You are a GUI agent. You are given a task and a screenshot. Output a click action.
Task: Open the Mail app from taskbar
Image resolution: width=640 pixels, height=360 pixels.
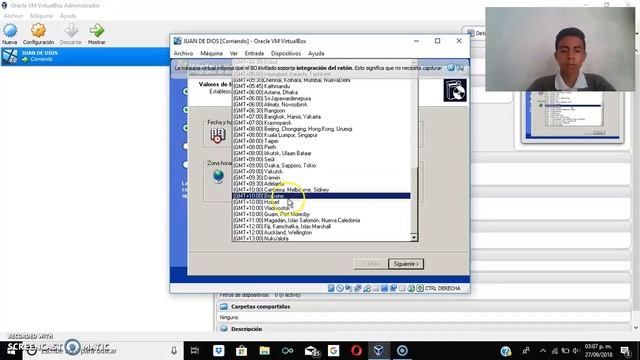(311, 351)
